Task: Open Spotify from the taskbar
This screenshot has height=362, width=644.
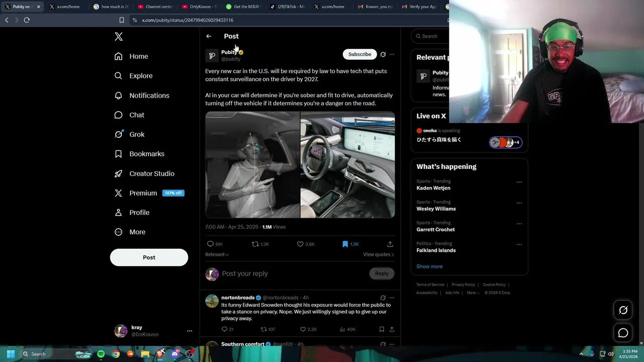Action: click(101, 354)
